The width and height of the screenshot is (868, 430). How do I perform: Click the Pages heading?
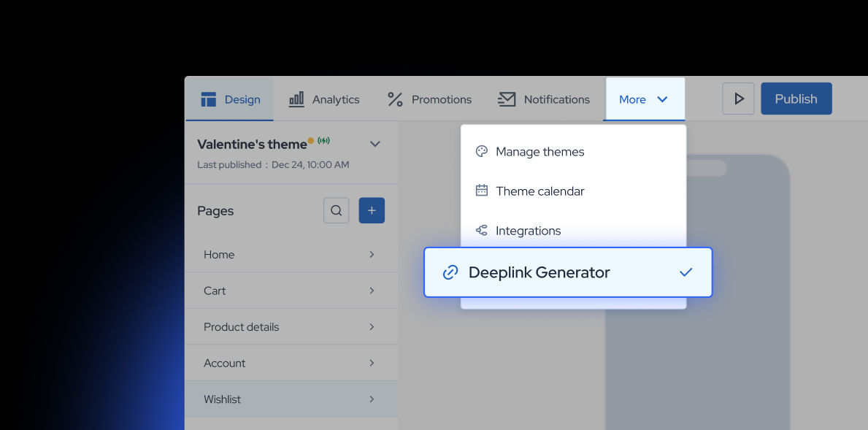215,211
